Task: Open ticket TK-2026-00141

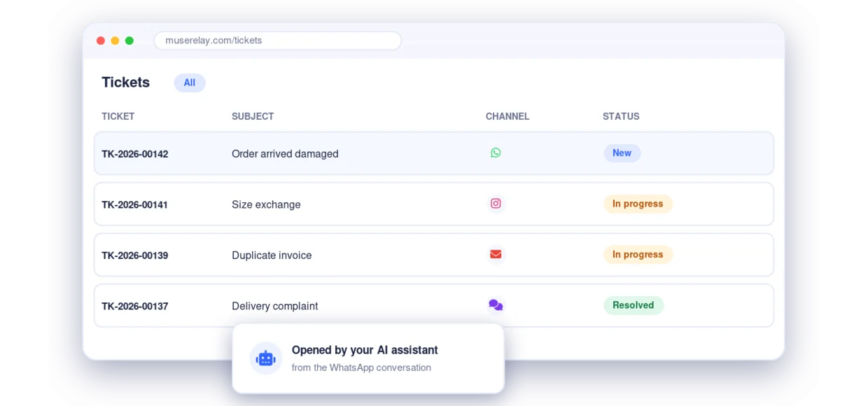Action: [434, 204]
